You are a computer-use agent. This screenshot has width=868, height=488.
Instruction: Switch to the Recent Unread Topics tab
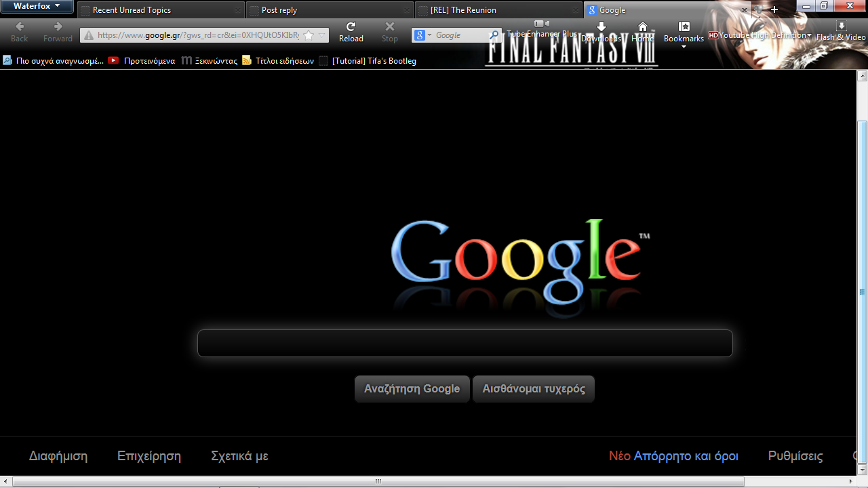tap(159, 10)
